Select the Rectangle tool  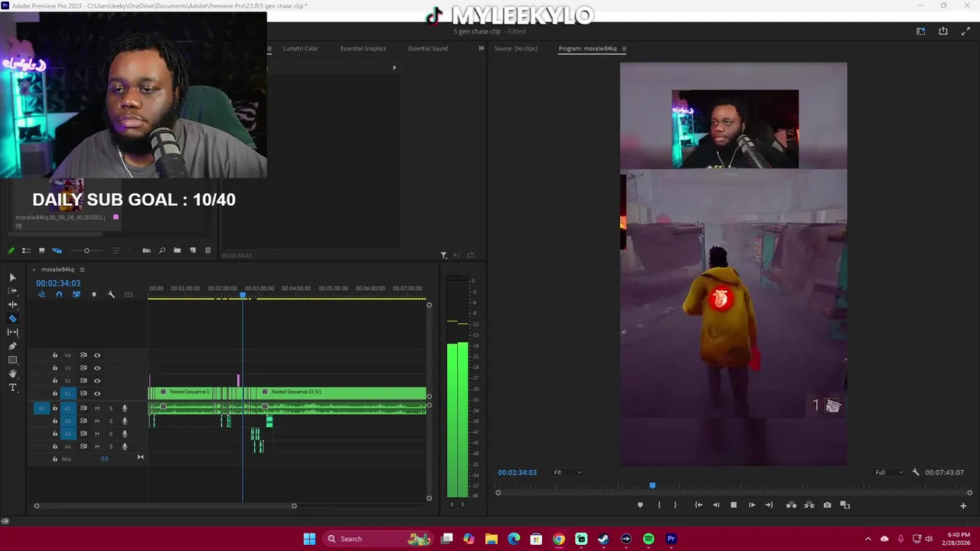coord(12,360)
